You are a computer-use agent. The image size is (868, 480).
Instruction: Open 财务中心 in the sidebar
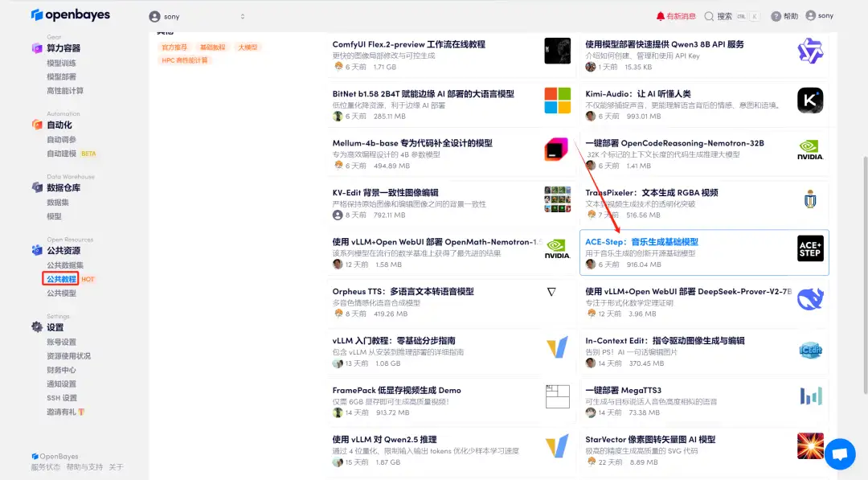[x=61, y=370]
